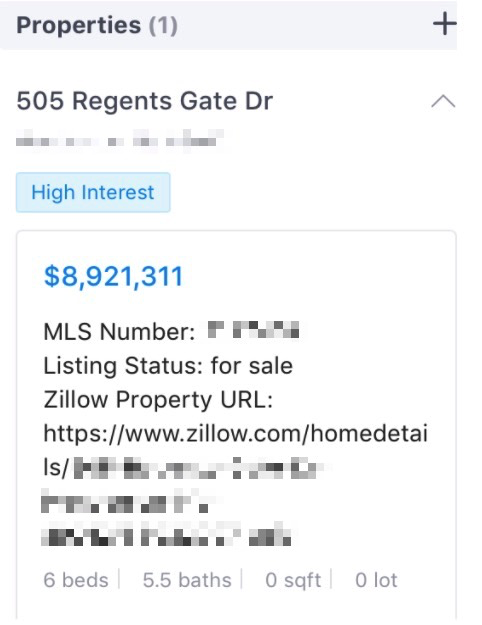Screen dimensions: 482x625
Task: Click the High Interest tag
Action: (93, 193)
